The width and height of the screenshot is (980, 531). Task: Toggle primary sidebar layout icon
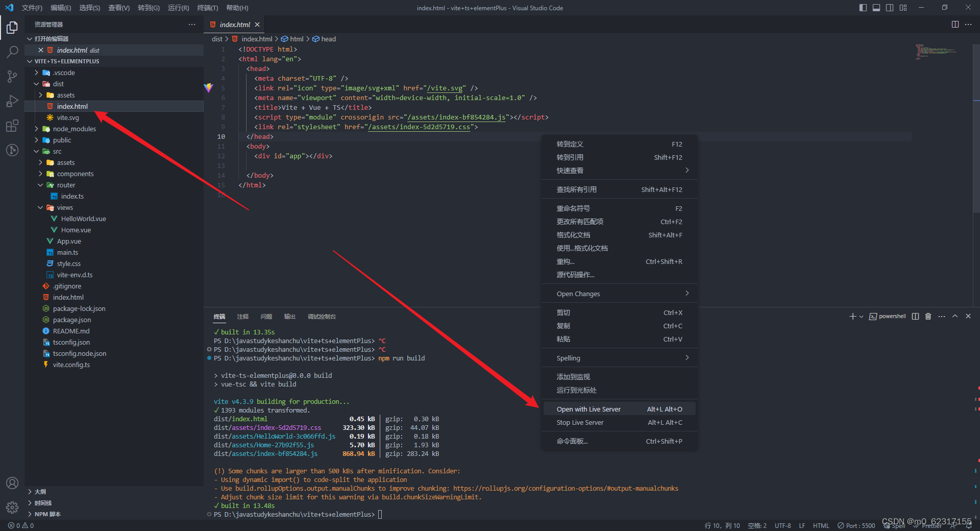pyautogui.click(x=863, y=8)
